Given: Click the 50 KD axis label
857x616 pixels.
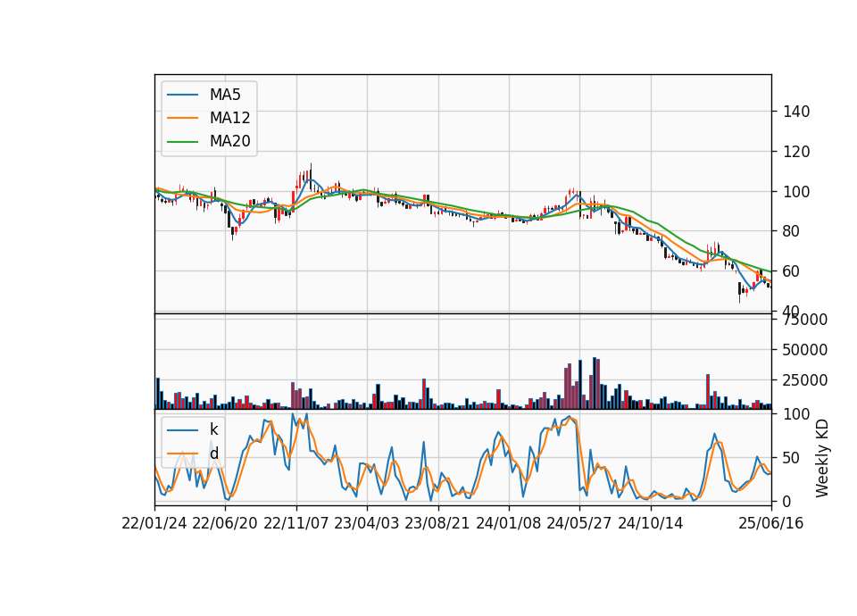Looking at the screenshot, I should (792, 458).
